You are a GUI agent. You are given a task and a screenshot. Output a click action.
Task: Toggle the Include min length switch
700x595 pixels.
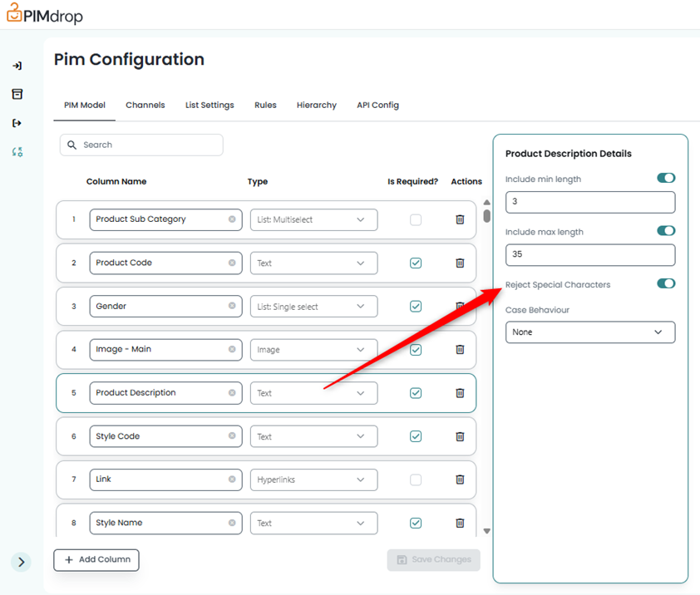pyautogui.click(x=665, y=178)
